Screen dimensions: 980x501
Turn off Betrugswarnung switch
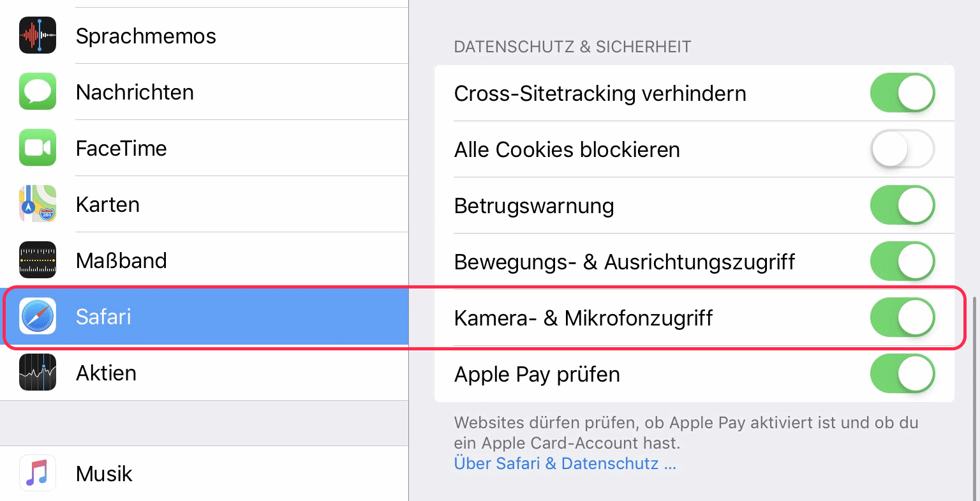point(902,206)
